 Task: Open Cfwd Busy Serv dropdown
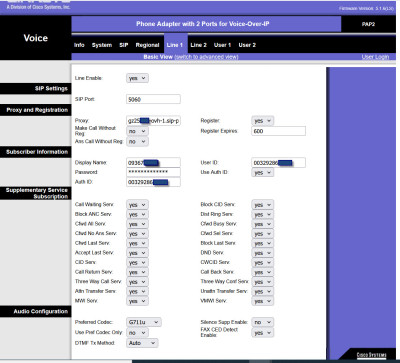point(263,224)
